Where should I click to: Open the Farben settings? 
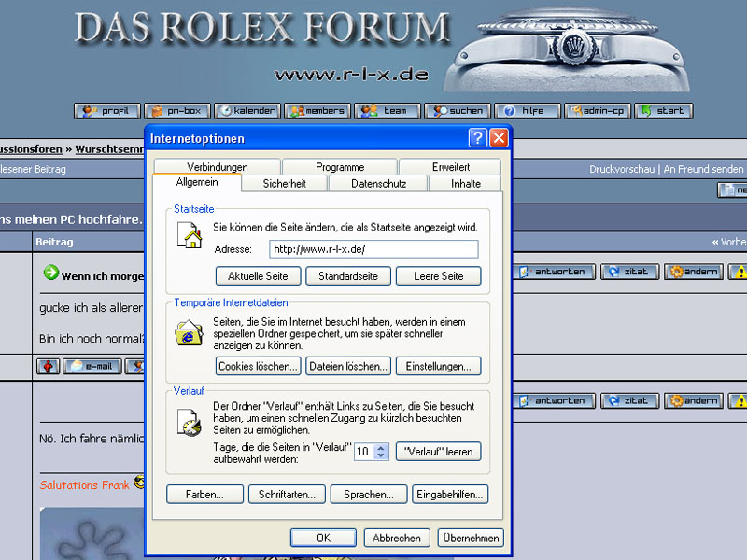204,495
